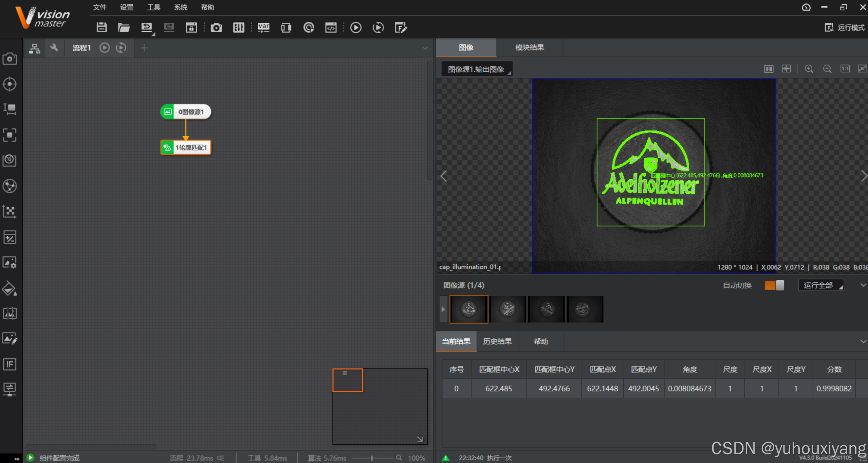This screenshot has height=463, width=868.
Task: Collapse the results panel with its chevron
Action: 863,341
